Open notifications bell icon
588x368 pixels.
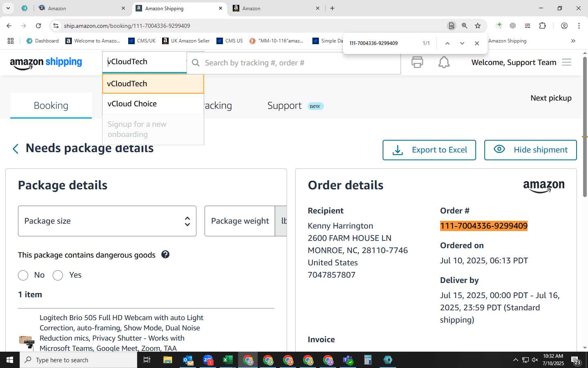[444, 62]
